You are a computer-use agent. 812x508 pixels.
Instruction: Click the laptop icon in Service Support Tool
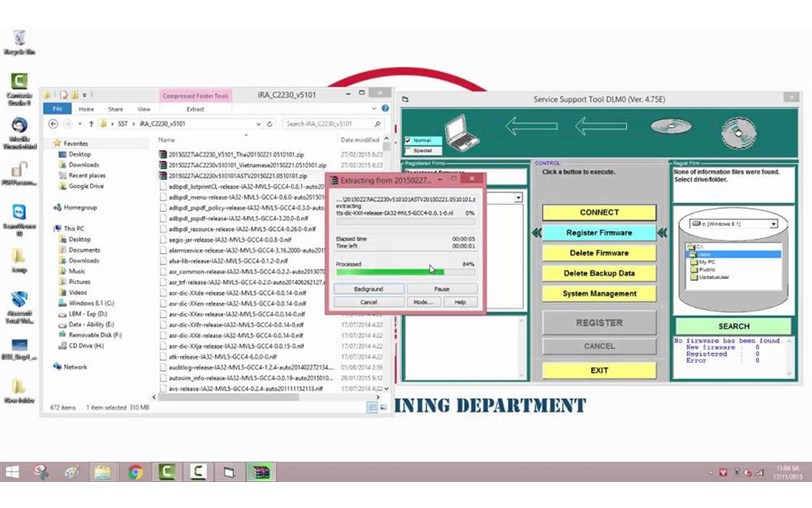[461, 133]
